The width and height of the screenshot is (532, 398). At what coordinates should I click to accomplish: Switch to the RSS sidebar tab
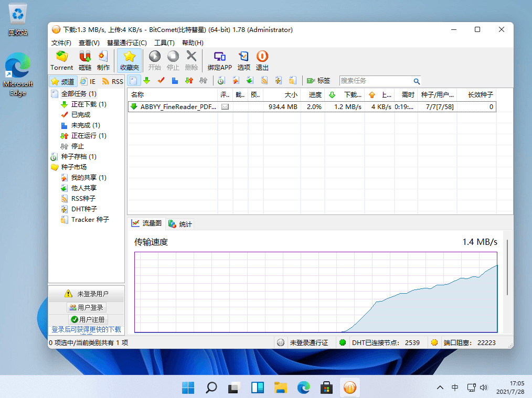113,81
